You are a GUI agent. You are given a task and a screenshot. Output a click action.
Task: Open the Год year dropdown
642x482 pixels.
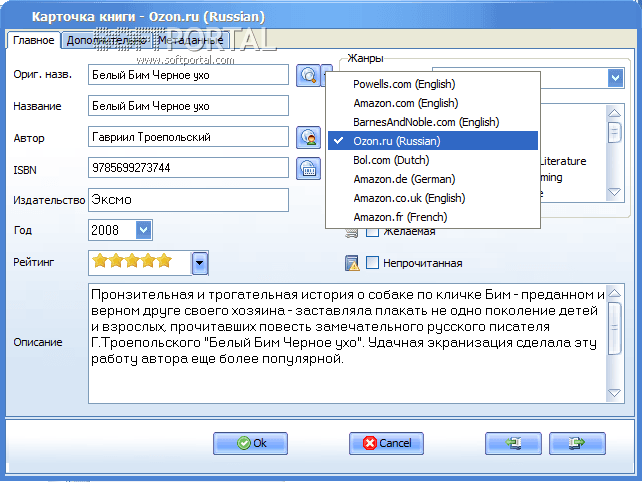point(144,230)
